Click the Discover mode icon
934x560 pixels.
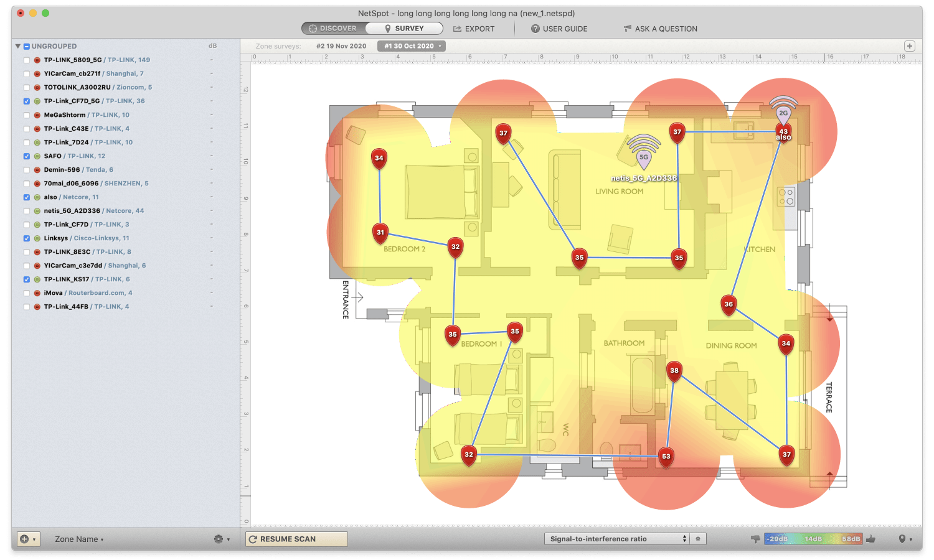click(313, 29)
